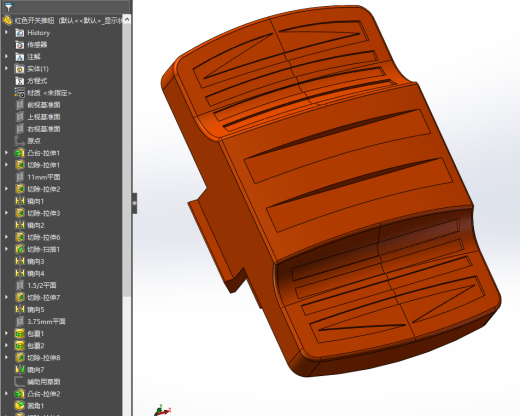
Task: Expand the 注解 annotations node
Action: [6, 56]
